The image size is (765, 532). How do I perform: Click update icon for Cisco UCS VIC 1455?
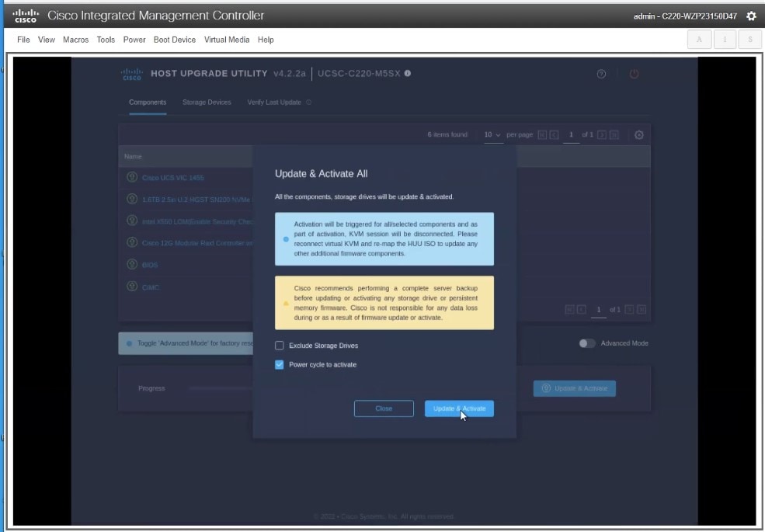tap(132, 176)
